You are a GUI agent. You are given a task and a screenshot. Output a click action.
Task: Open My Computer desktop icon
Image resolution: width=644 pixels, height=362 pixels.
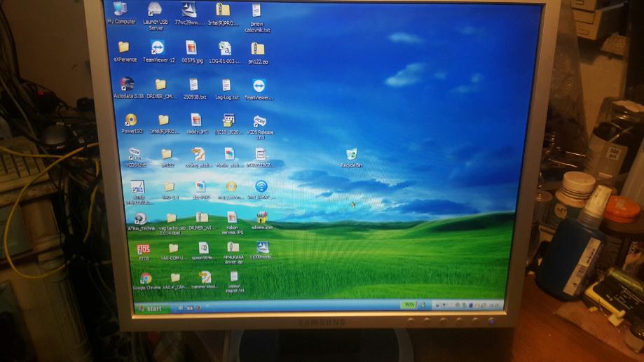121,13
